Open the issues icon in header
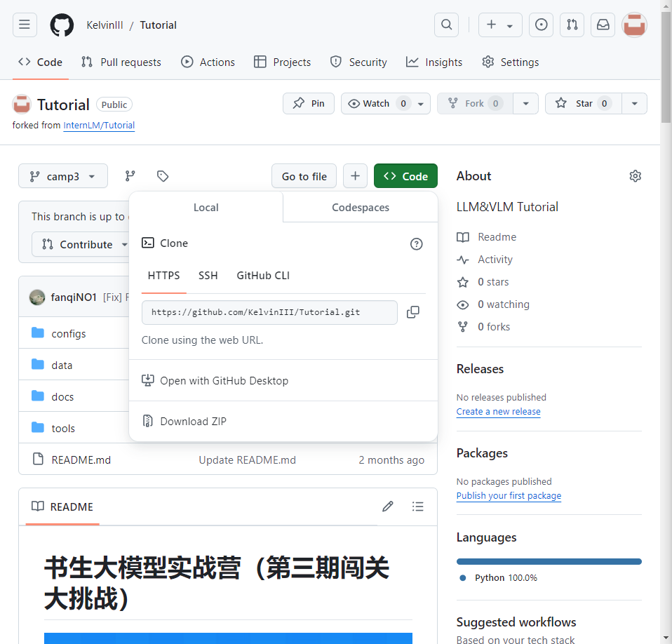Image resolution: width=672 pixels, height=644 pixels. coord(541,25)
